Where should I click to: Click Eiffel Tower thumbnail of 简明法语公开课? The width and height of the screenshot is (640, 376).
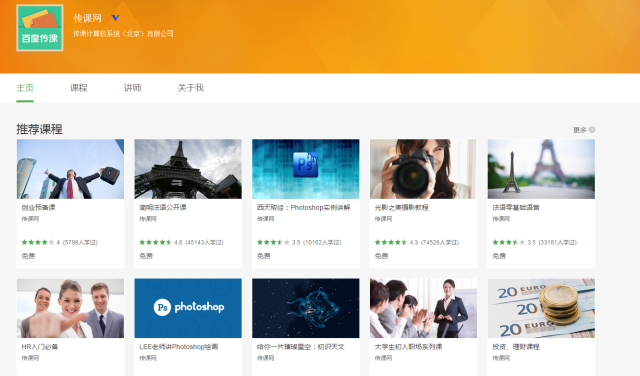[x=188, y=169]
